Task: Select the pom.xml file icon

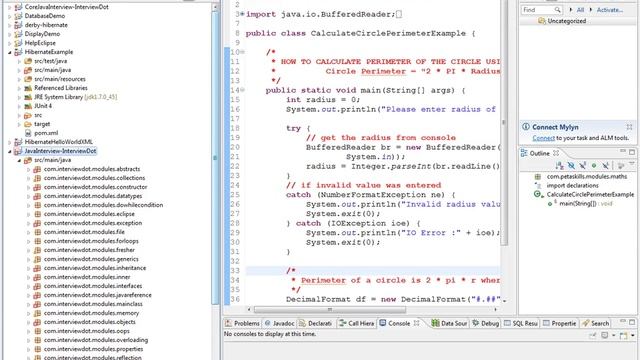Action: 28,133
